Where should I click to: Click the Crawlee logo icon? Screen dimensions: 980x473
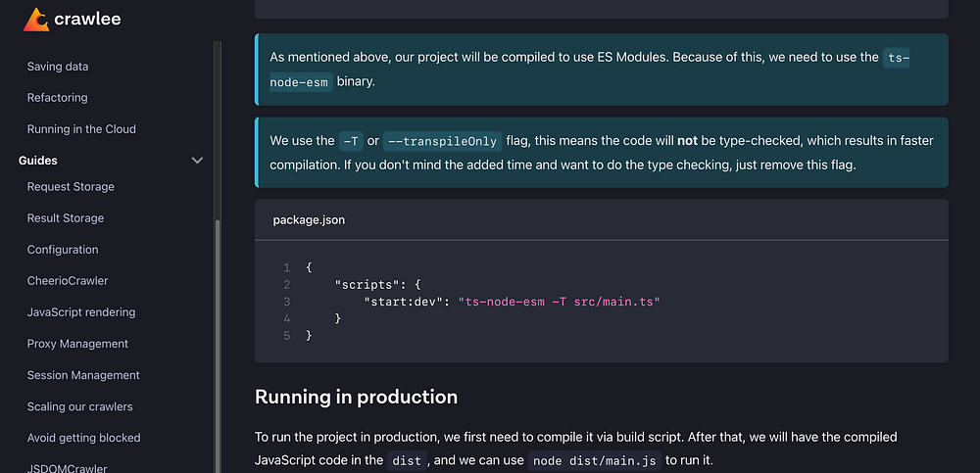pyautogui.click(x=36, y=19)
